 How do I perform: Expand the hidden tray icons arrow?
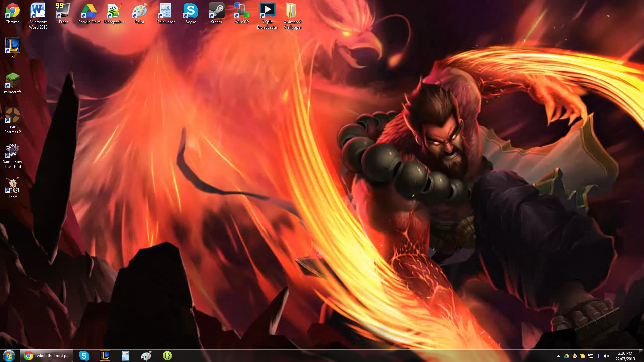pyautogui.click(x=559, y=356)
